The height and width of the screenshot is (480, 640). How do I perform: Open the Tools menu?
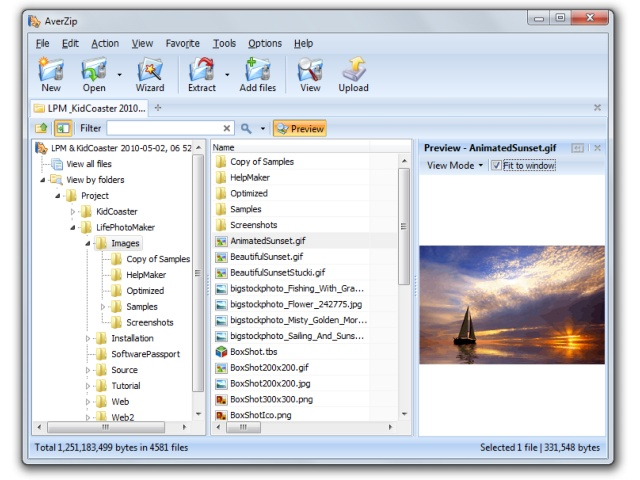pos(224,43)
